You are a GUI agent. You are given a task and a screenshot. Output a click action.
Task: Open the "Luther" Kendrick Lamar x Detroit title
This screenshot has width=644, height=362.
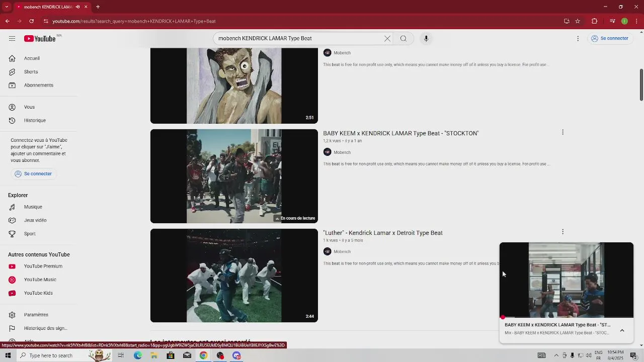pyautogui.click(x=383, y=233)
